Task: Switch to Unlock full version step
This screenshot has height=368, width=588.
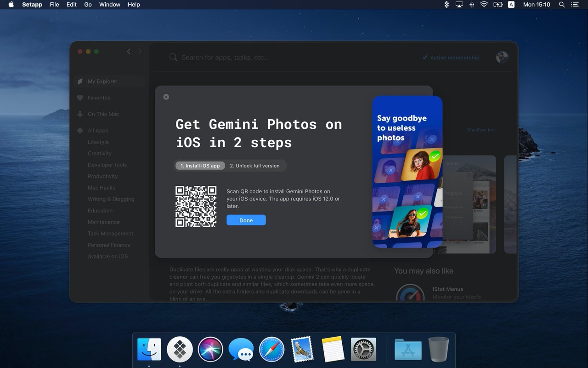Action: point(254,166)
